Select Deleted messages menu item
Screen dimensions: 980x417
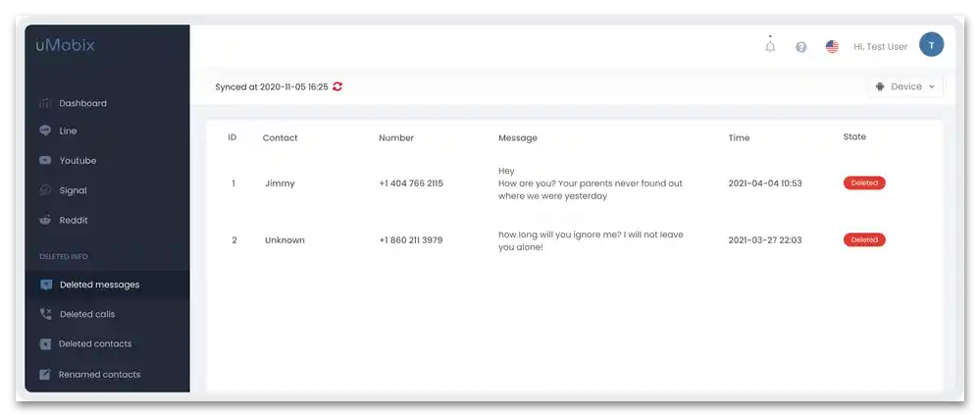(107, 285)
